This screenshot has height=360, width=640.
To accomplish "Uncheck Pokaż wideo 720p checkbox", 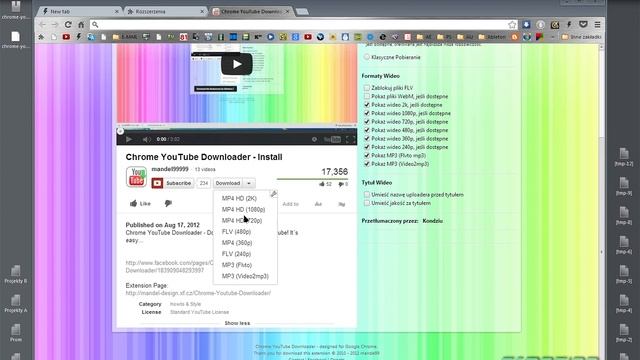I will [367, 122].
